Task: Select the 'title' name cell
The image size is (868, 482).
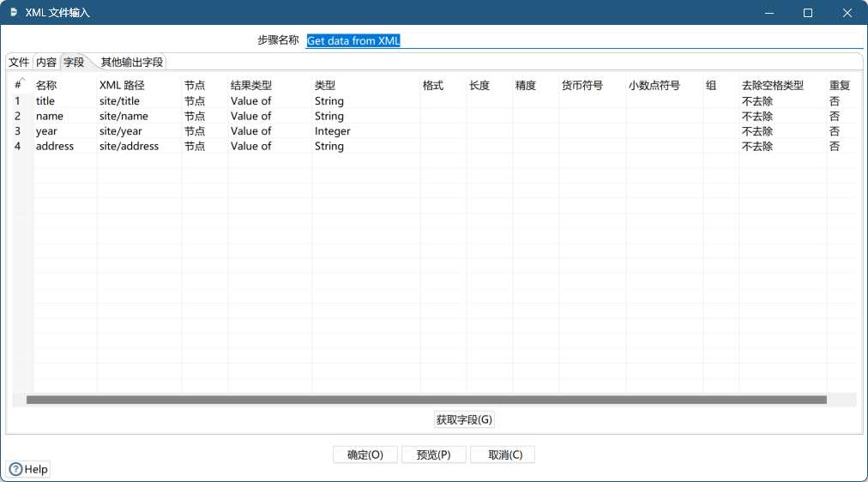Action: tap(65, 100)
